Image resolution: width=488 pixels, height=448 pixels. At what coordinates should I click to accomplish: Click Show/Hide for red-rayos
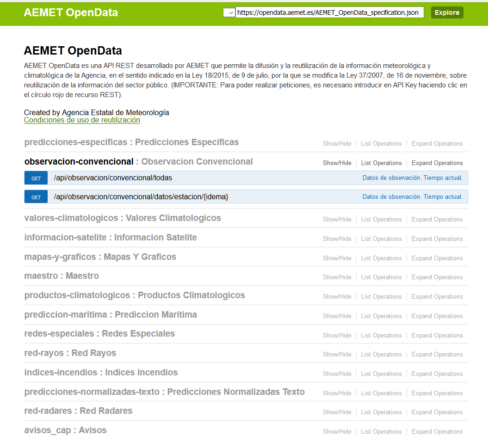(x=337, y=354)
